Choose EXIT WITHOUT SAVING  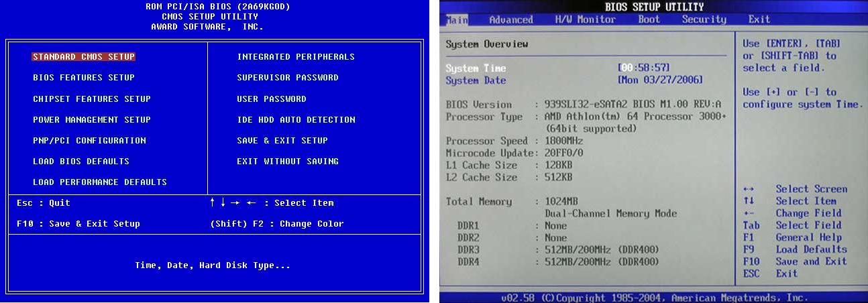pyautogui.click(x=288, y=162)
